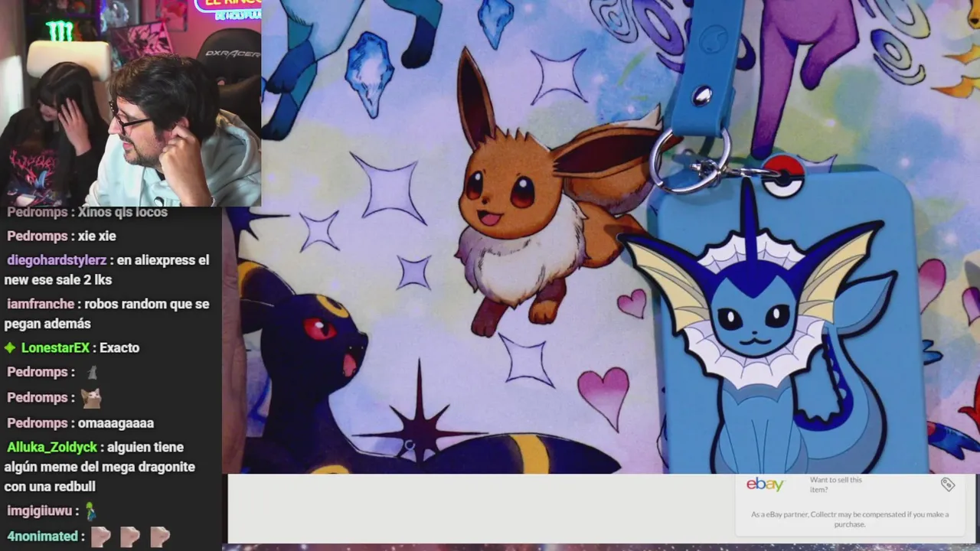Click the emote posted by imgigiiuwu
The width and height of the screenshot is (980, 551).
click(x=90, y=510)
